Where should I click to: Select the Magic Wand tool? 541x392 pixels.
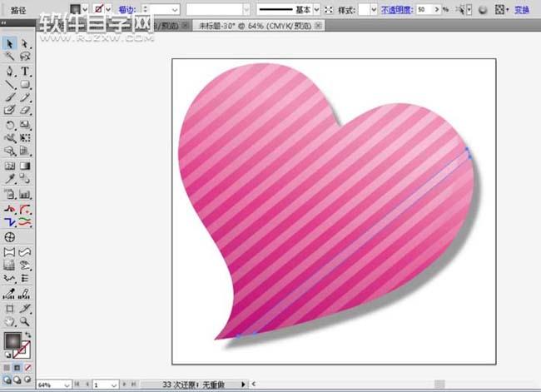tap(10, 57)
